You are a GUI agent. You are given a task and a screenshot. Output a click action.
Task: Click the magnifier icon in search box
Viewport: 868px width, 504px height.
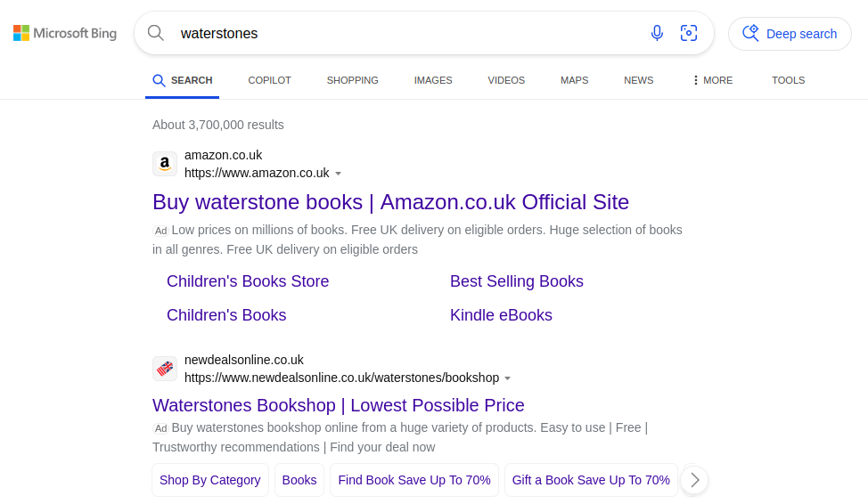click(156, 33)
